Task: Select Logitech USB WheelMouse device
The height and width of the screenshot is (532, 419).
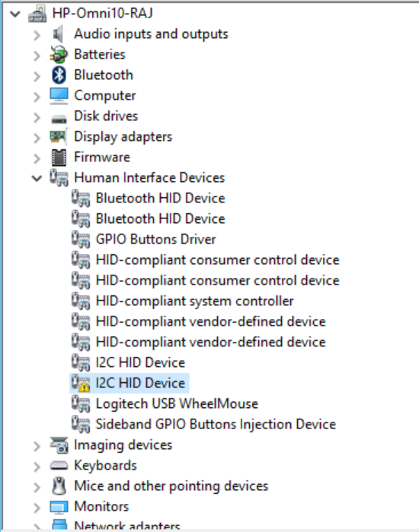Action: pyautogui.click(x=177, y=403)
